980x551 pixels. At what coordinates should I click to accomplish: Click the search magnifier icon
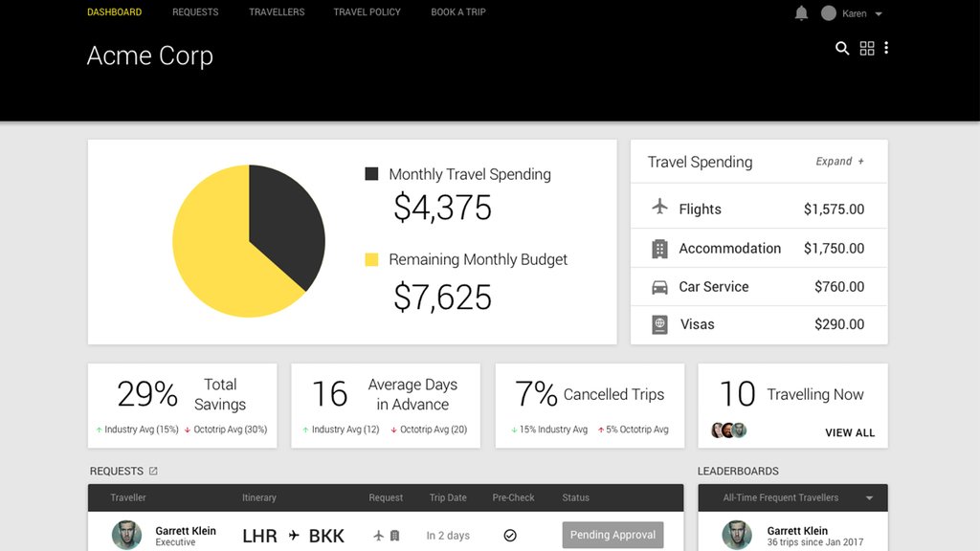(x=842, y=48)
